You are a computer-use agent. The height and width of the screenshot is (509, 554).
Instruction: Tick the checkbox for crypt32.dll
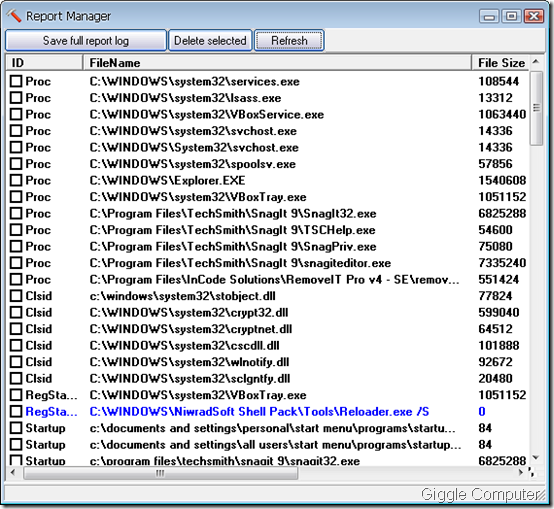[x=16, y=312]
